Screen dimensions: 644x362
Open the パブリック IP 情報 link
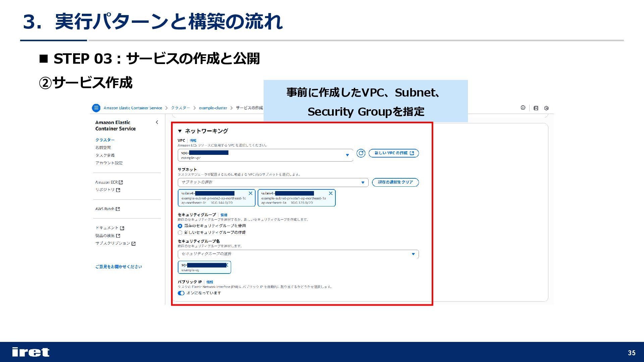[x=210, y=282]
